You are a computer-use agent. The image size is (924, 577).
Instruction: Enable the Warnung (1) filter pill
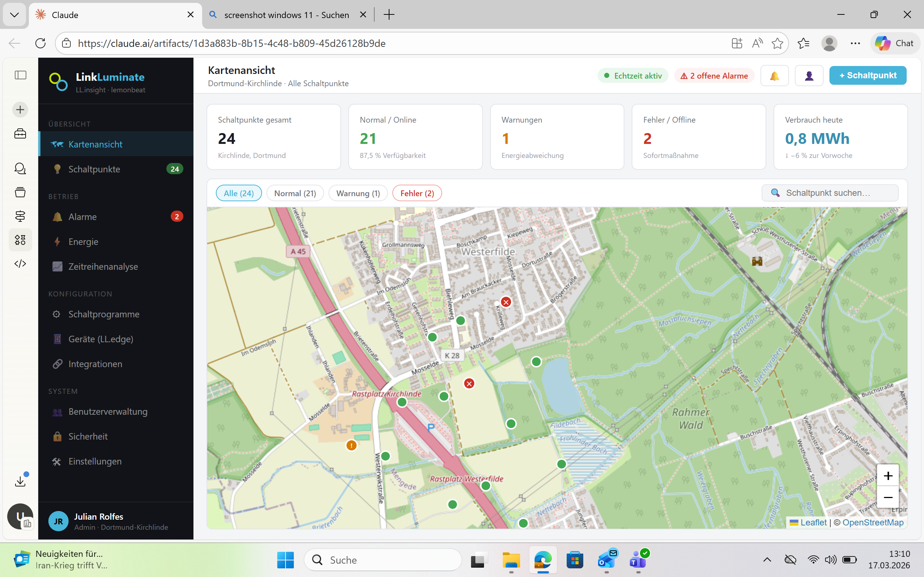pyautogui.click(x=358, y=193)
